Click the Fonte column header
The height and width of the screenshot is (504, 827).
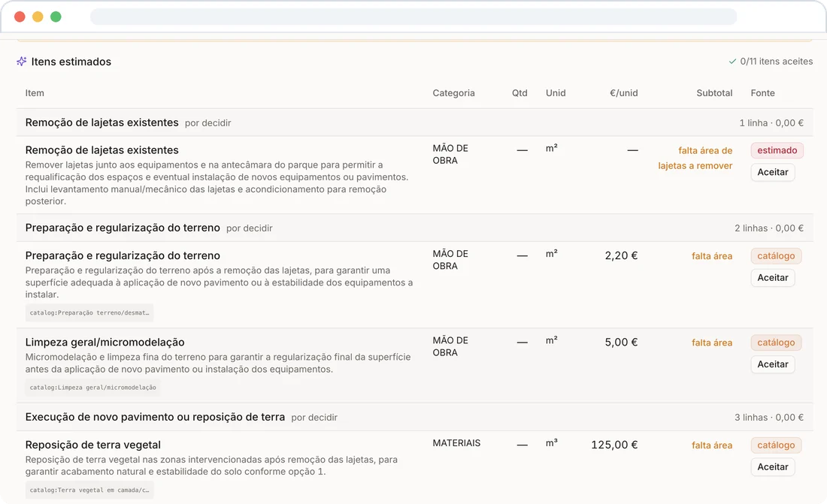(x=762, y=93)
